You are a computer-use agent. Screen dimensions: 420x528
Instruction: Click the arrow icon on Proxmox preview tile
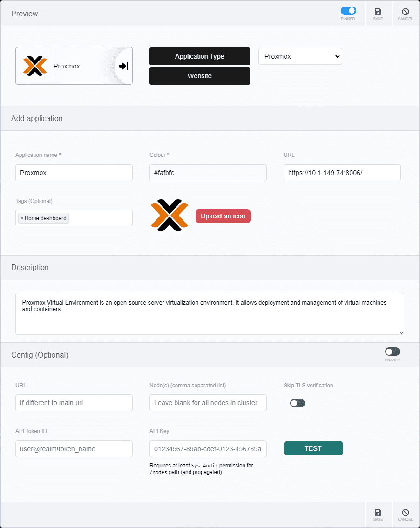coord(123,66)
